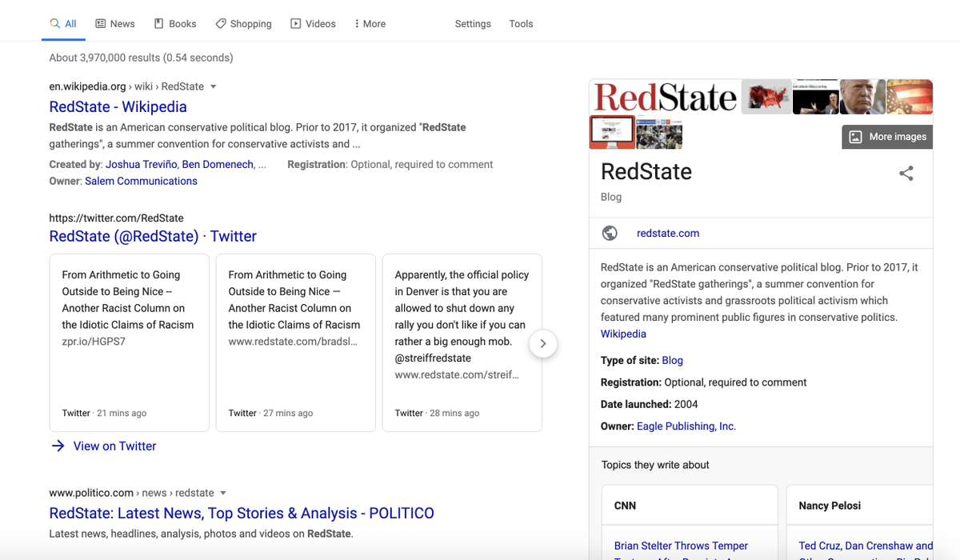Open the tweet card from 21 mins ago

[x=129, y=343]
